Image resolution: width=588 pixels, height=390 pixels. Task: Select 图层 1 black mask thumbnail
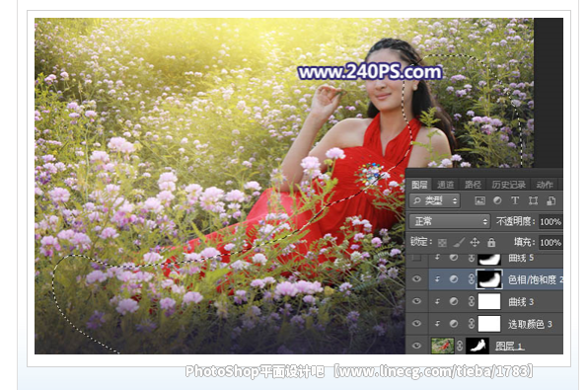point(478,346)
